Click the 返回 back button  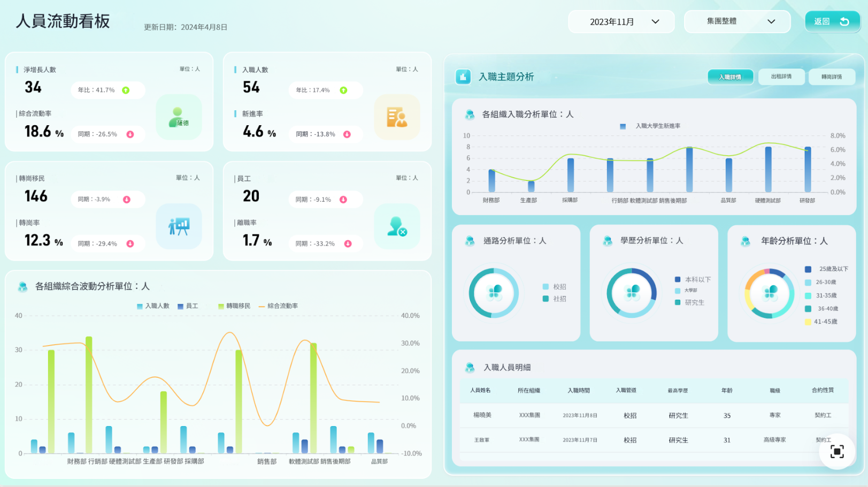tap(832, 22)
